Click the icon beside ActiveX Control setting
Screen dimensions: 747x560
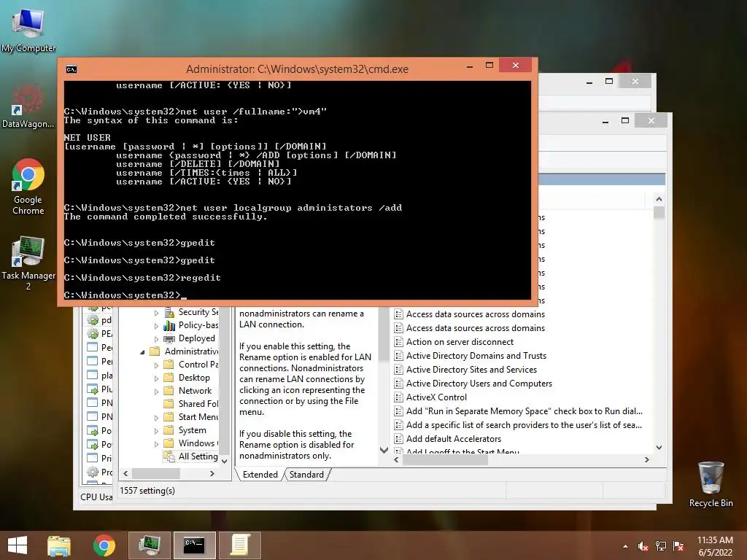pyautogui.click(x=399, y=397)
